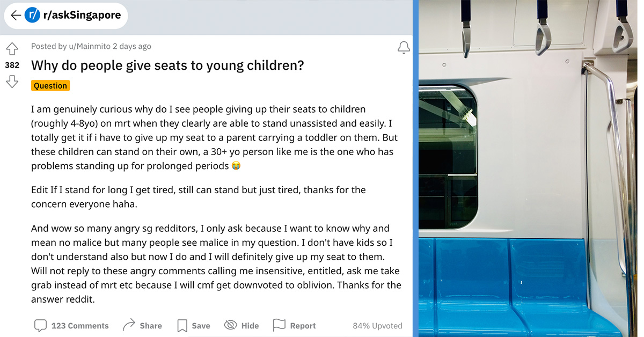Click the bookmark Save icon

[x=182, y=325]
